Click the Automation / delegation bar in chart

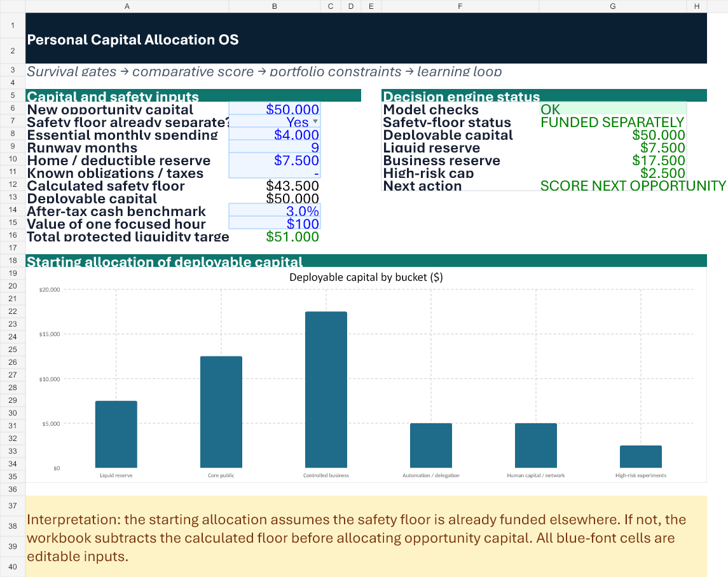tap(431, 445)
